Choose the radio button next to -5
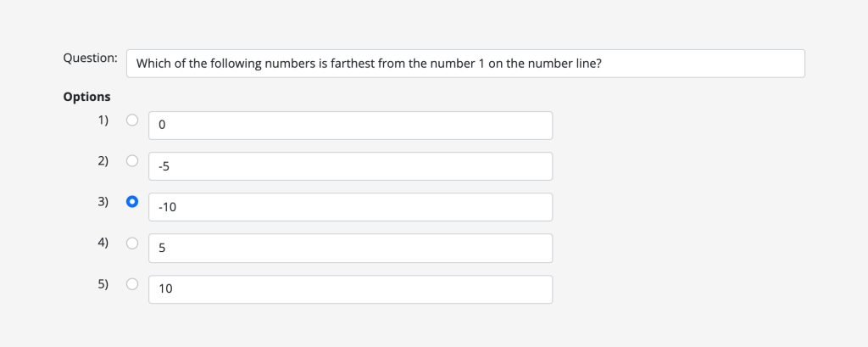Viewport: 868px width, 347px height. 131,160
